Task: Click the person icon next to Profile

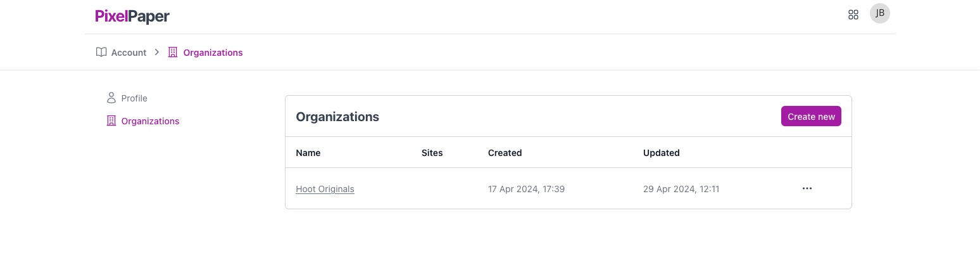Action: (x=111, y=98)
